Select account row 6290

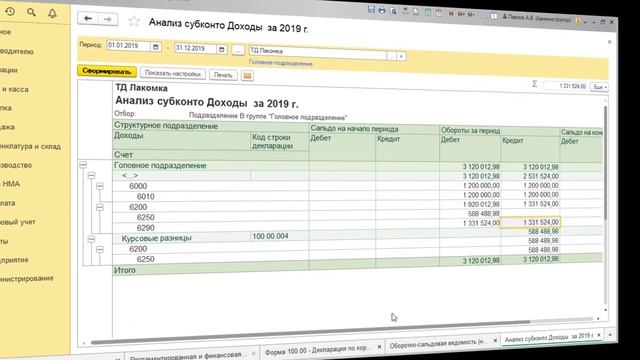(x=145, y=228)
